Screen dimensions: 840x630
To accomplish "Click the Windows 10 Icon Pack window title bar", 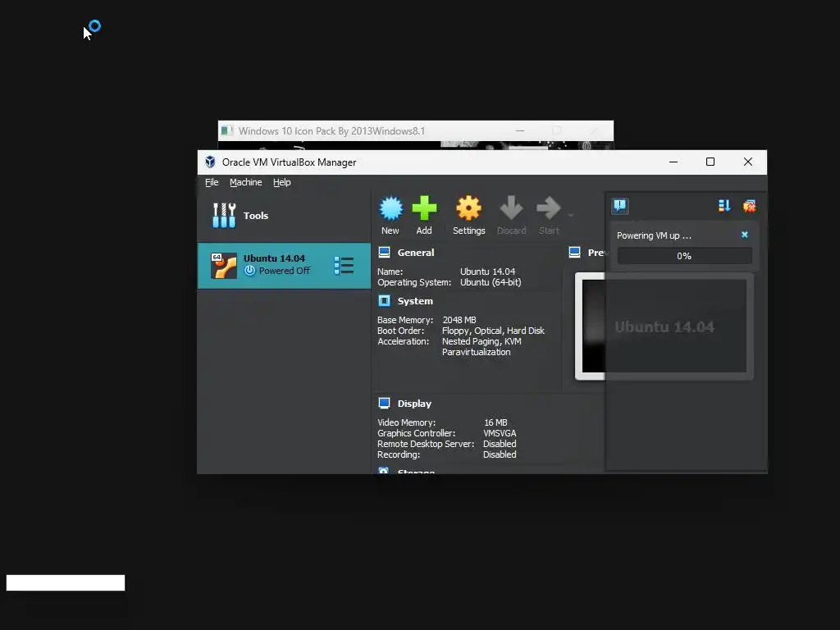I will click(x=416, y=130).
